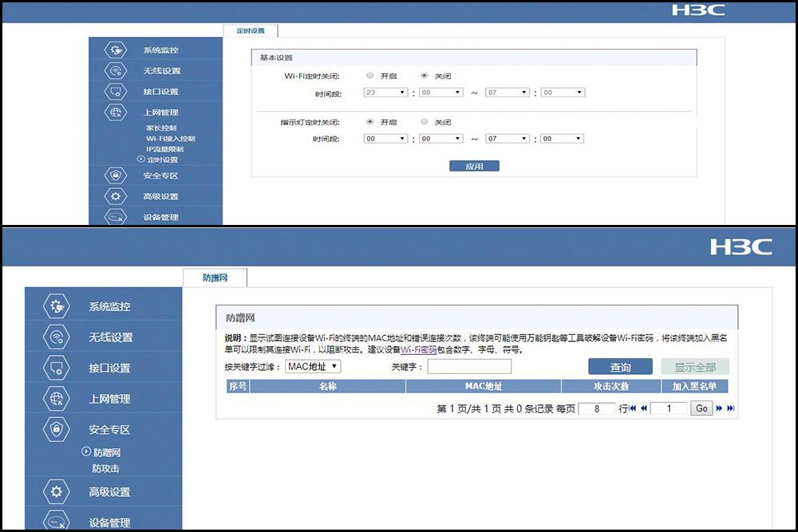Click 关键字 input field
798x532 pixels.
tap(469, 366)
